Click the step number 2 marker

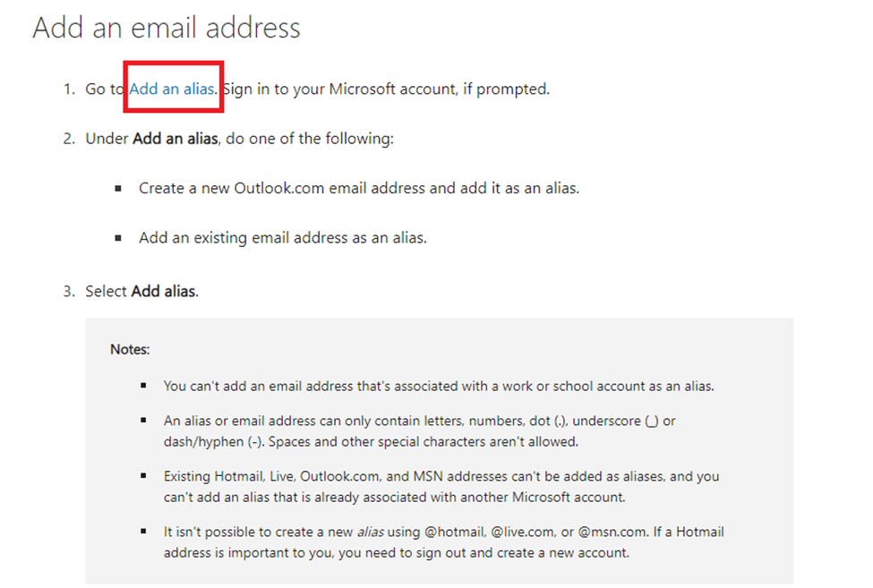click(x=68, y=139)
